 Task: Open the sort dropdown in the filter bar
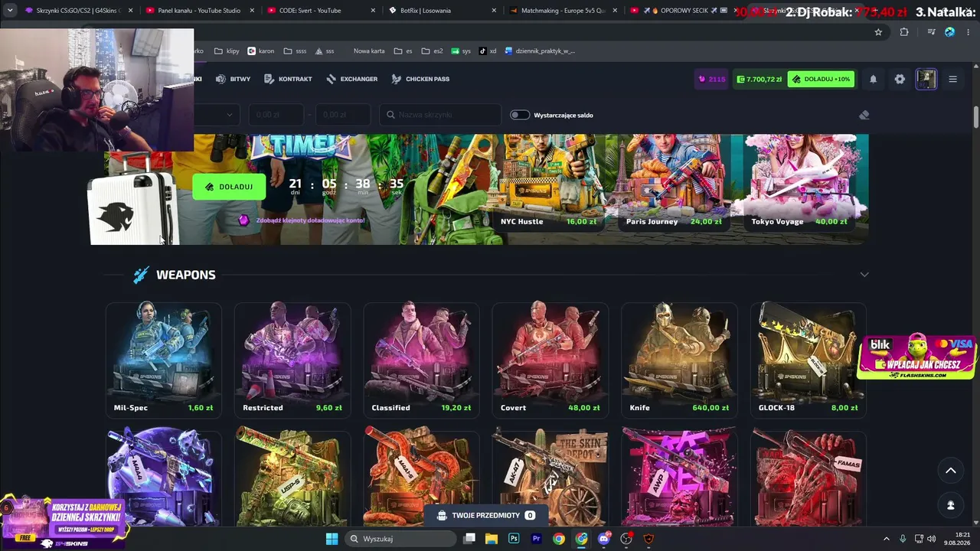point(217,115)
